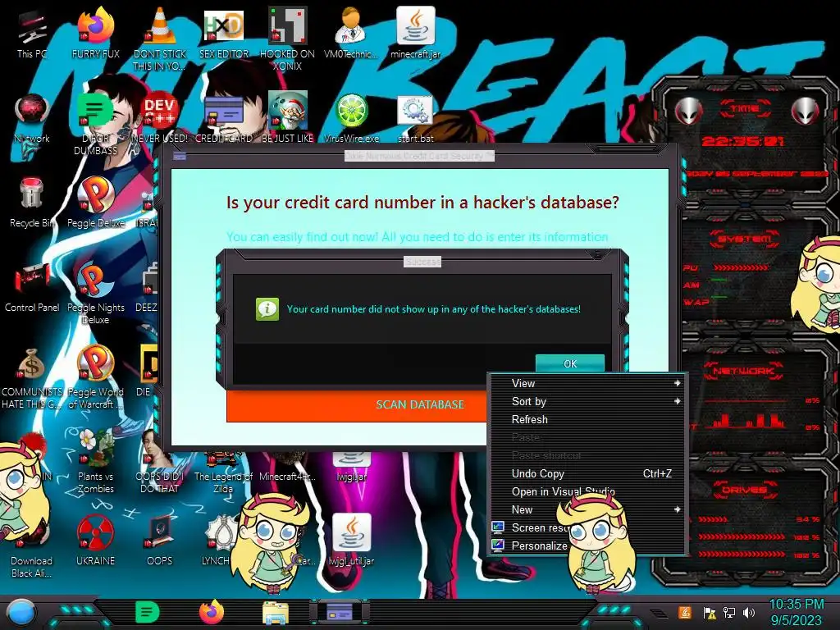Click the taskbar clock showing 10:35 PM
Image resolution: width=840 pixels, height=630 pixels.
pos(796,612)
